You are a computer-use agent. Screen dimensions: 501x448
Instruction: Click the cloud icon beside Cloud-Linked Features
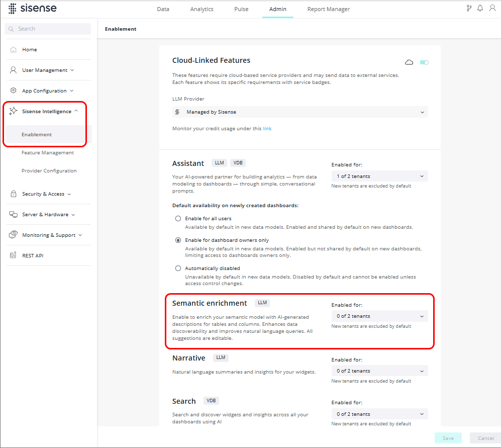click(409, 62)
